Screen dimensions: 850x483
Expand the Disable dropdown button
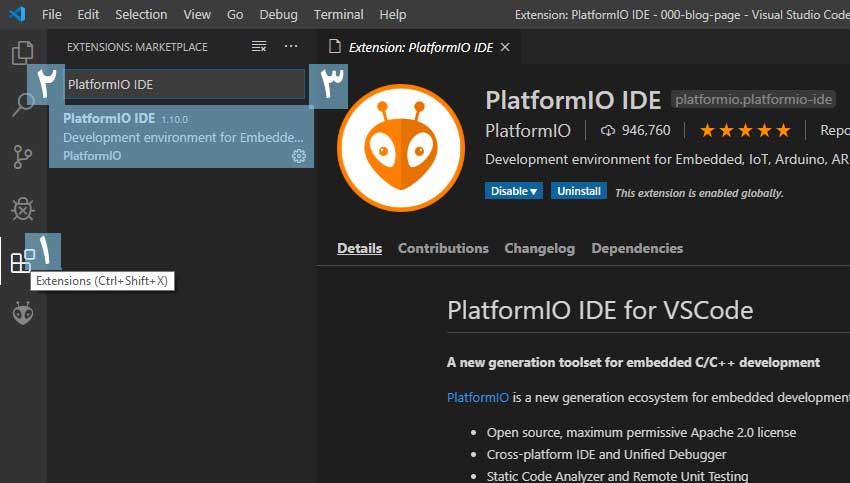pyautogui.click(x=514, y=191)
